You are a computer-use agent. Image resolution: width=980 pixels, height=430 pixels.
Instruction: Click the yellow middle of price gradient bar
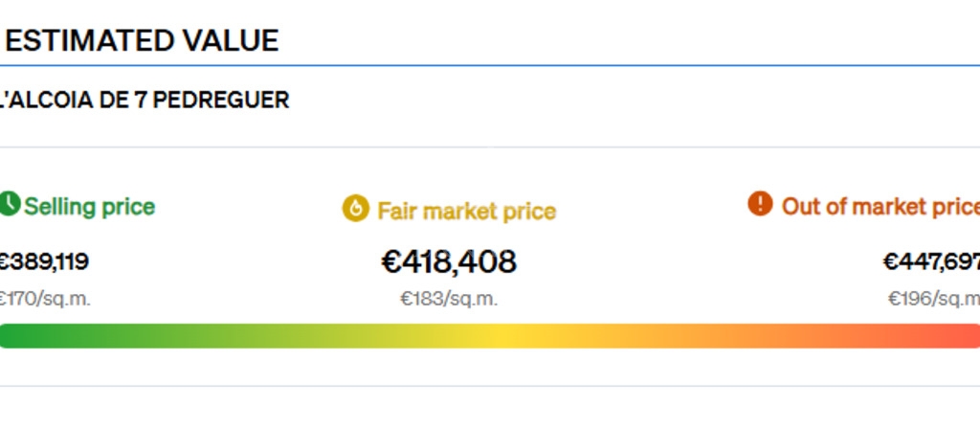coord(500,335)
